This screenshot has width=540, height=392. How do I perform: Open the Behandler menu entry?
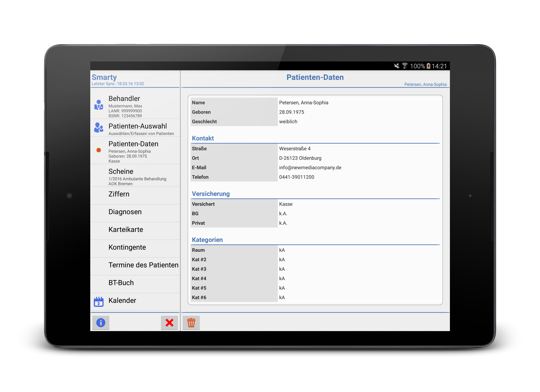coord(135,105)
